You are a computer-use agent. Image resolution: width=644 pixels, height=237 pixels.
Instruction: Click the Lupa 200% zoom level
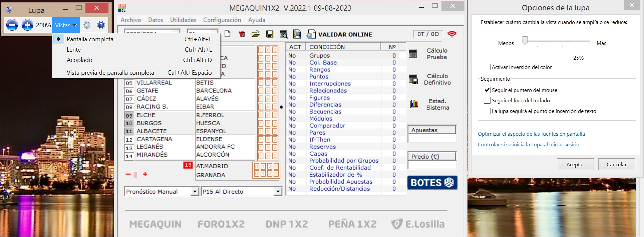tap(43, 25)
